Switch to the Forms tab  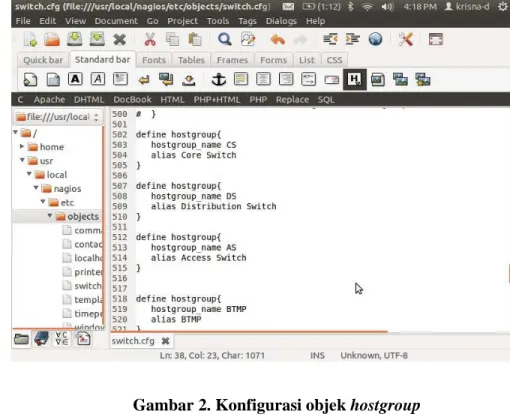click(273, 60)
